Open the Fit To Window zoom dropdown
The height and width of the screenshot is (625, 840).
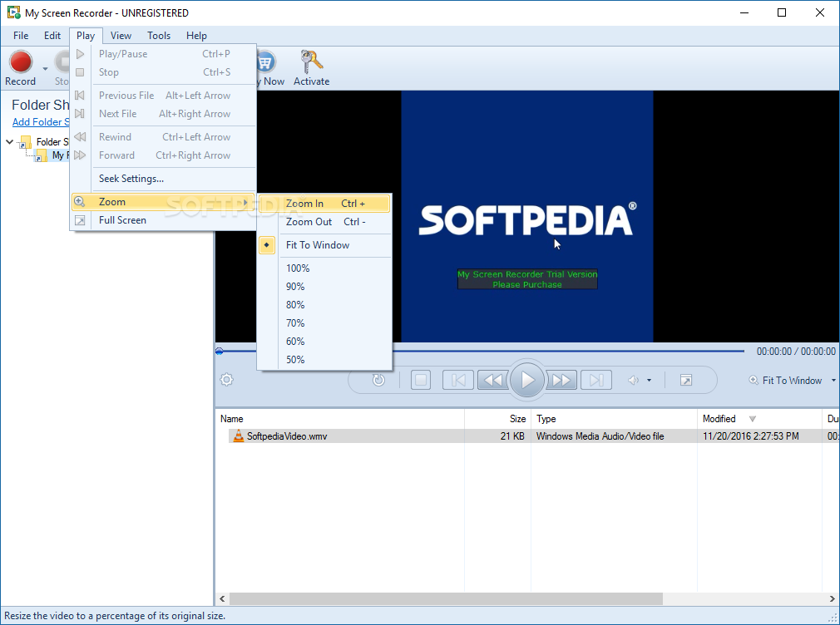click(x=833, y=381)
